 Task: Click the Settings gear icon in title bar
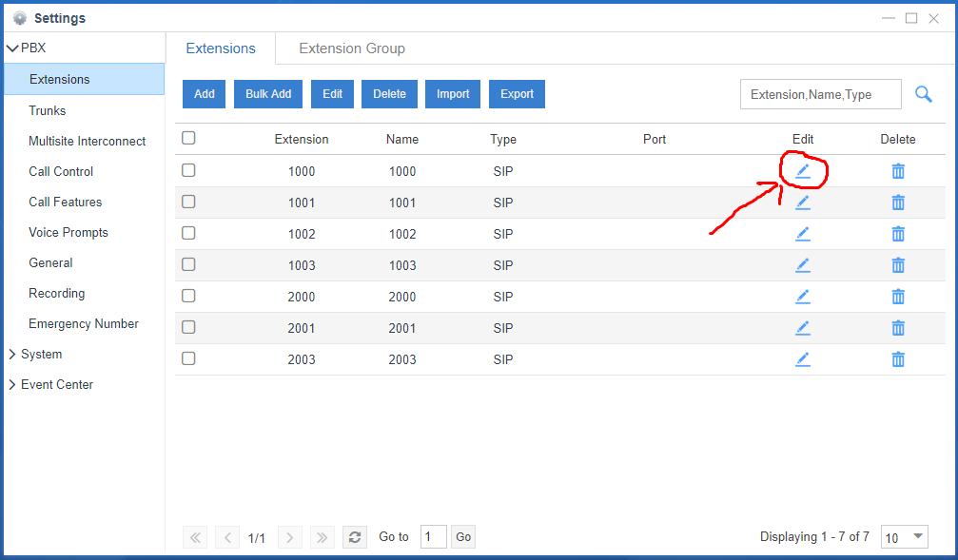coord(20,18)
